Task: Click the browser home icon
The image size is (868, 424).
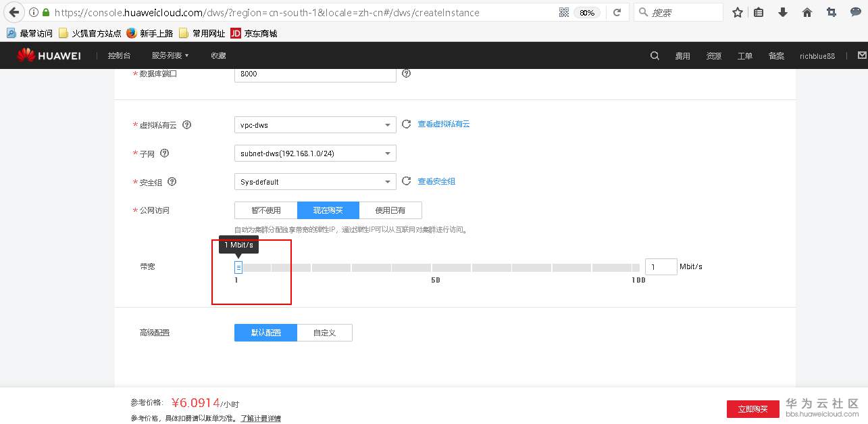Action: pyautogui.click(x=807, y=11)
